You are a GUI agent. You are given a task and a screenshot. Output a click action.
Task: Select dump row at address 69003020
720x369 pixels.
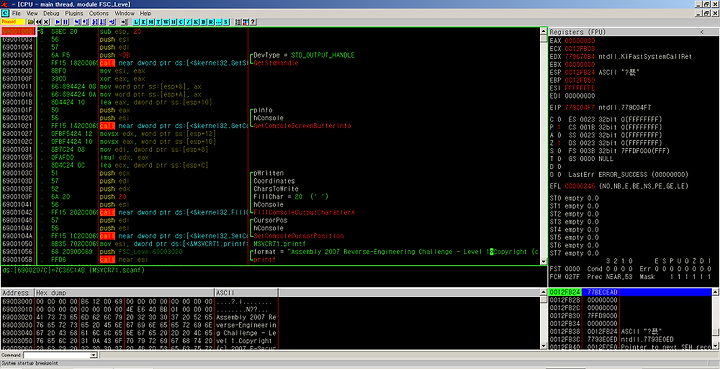[x=139, y=317]
